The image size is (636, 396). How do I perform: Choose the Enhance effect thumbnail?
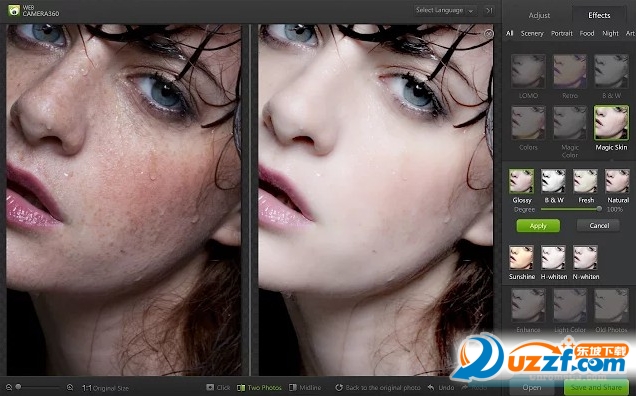(x=528, y=306)
